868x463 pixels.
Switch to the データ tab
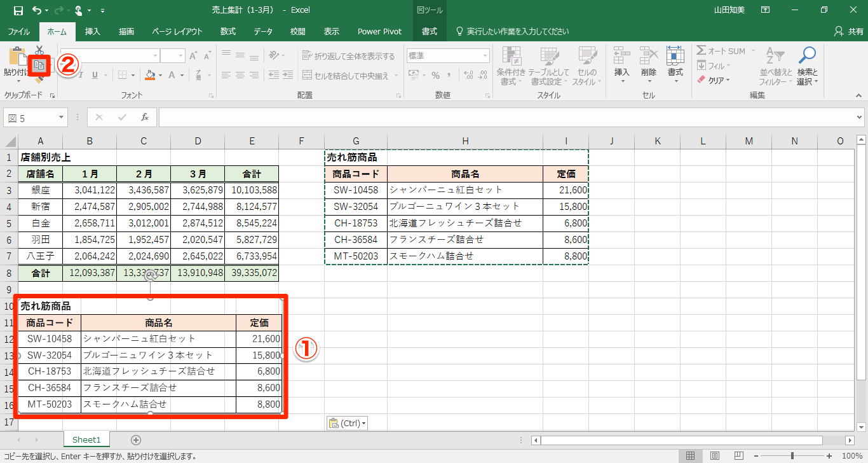[x=263, y=31]
